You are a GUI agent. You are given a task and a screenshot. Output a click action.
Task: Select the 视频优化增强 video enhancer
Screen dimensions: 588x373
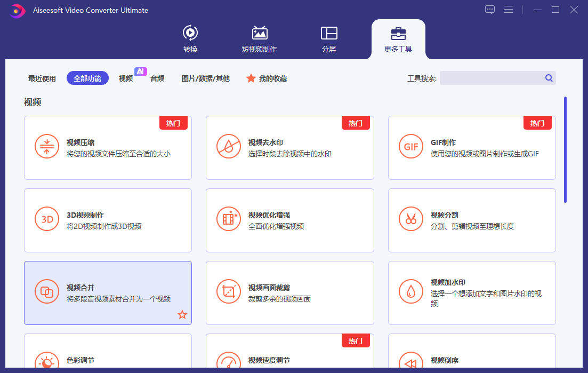290,220
